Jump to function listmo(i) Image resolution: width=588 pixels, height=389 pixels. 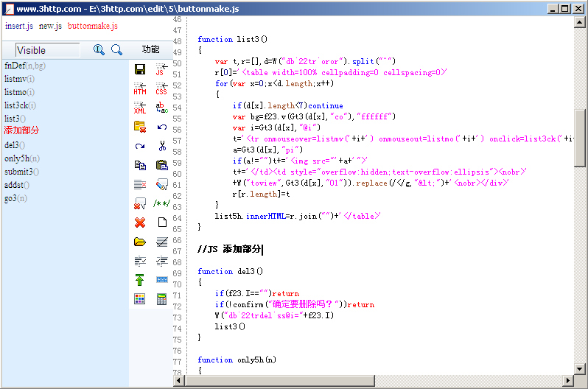pyautogui.click(x=19, y=92)
